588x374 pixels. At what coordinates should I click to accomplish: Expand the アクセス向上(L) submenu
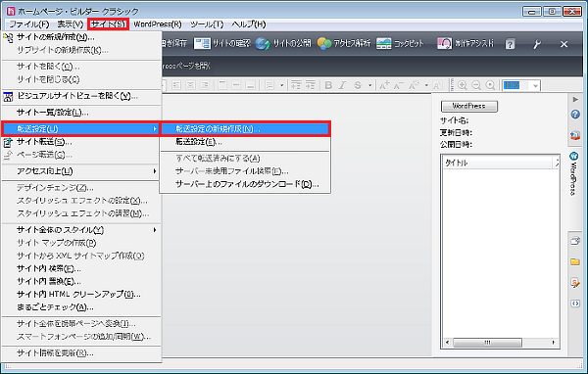pyautogui.click(x=81, y=171)
